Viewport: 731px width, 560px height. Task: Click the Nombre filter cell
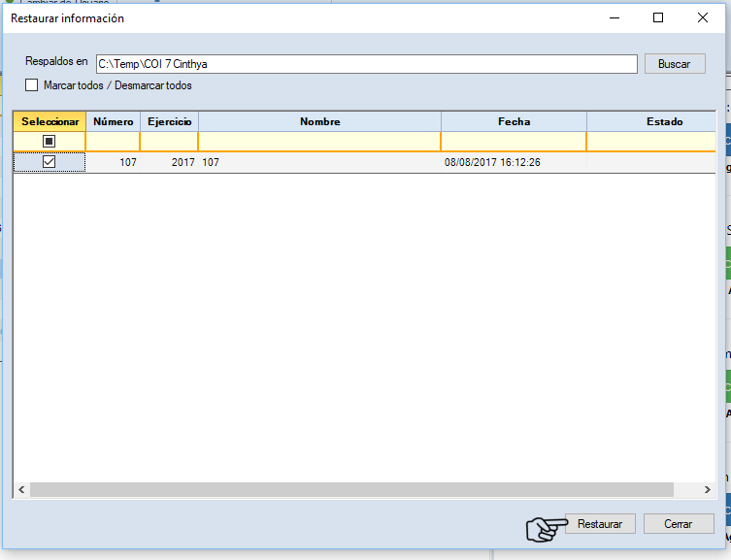[319, 142]
